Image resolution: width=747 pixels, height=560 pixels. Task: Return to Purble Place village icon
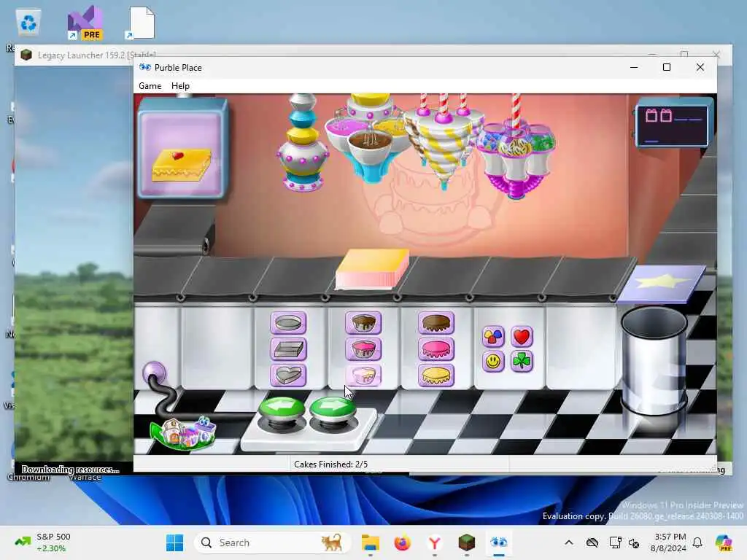click(x=183, y=432)
